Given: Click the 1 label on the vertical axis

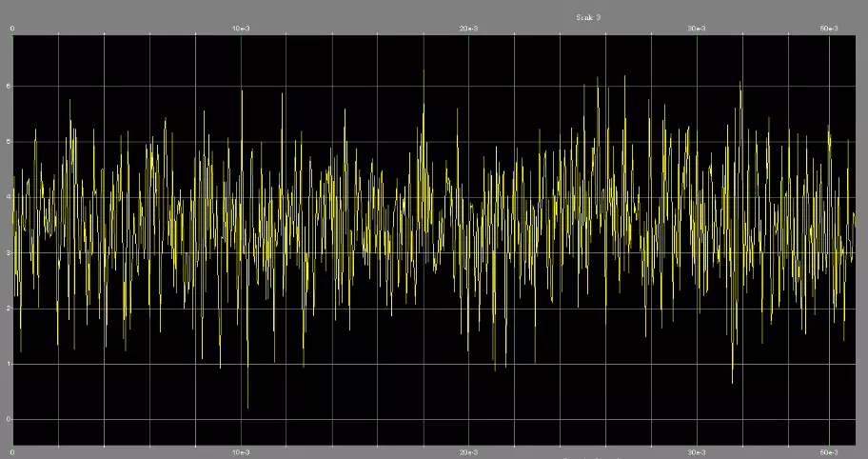Looking at the screenshot, I should pyautogui.click(x=9, y=364).
